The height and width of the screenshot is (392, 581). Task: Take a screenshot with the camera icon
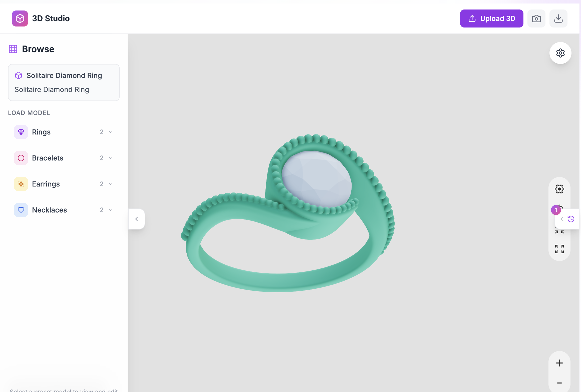(536, 18)
